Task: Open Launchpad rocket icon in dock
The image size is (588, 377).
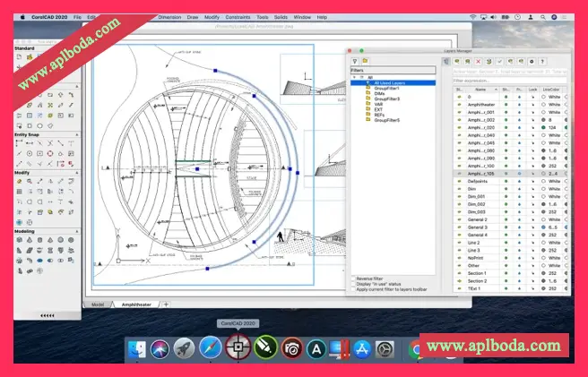Action: pos(183,346)
